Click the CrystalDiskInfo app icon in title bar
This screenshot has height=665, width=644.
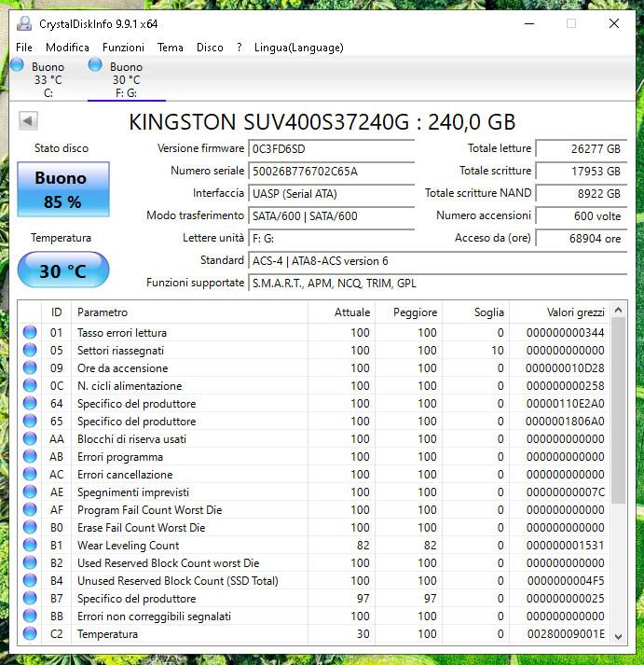point(24,23)
